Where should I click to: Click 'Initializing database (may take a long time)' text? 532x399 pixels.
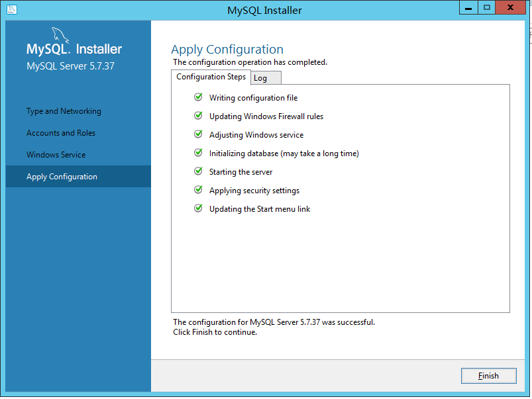point(284,154)
